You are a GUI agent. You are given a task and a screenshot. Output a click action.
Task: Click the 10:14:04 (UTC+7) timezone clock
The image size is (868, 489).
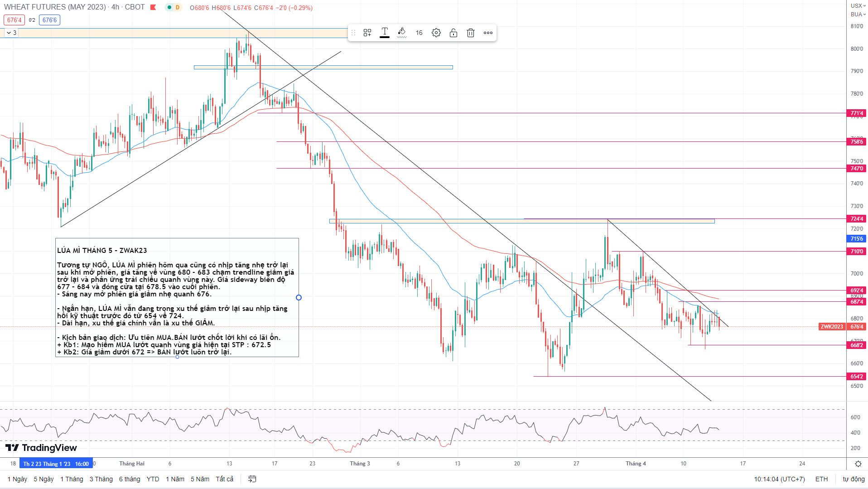pyautogui.click(x=779, y=479)
